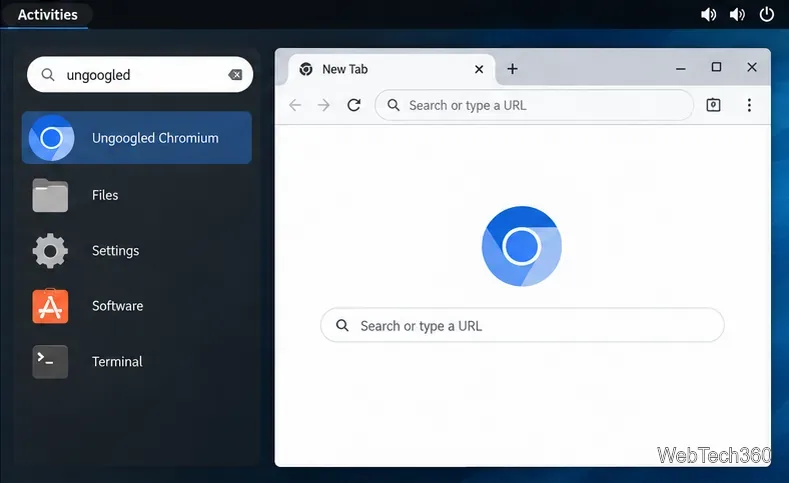Focus the page search box
The image size is (789, 483).
click(x=522, y=326)
